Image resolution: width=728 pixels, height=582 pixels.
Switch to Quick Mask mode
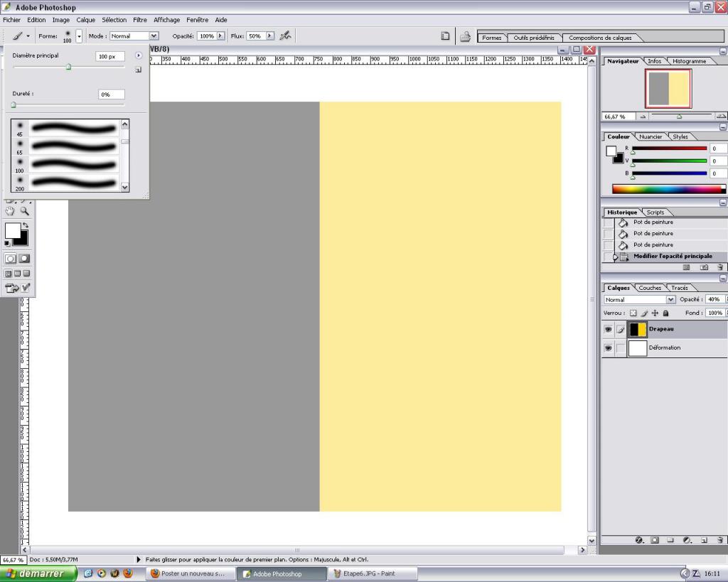click(x=24, y=259)
